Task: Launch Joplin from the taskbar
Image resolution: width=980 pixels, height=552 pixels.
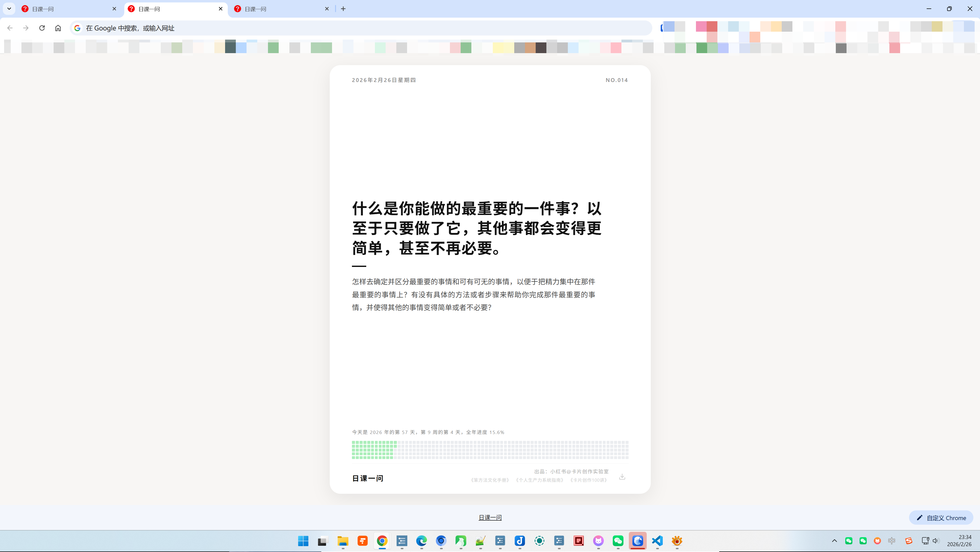Action: [520, 541]
